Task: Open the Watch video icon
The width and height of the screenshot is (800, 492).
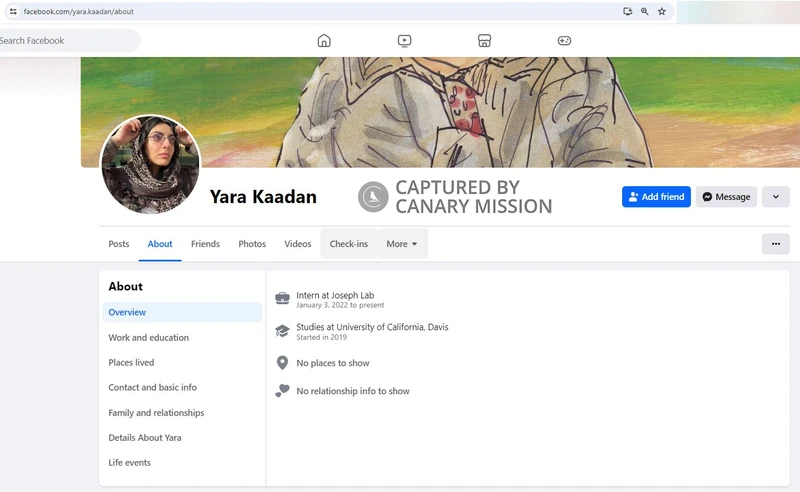Action: (404, 40)
